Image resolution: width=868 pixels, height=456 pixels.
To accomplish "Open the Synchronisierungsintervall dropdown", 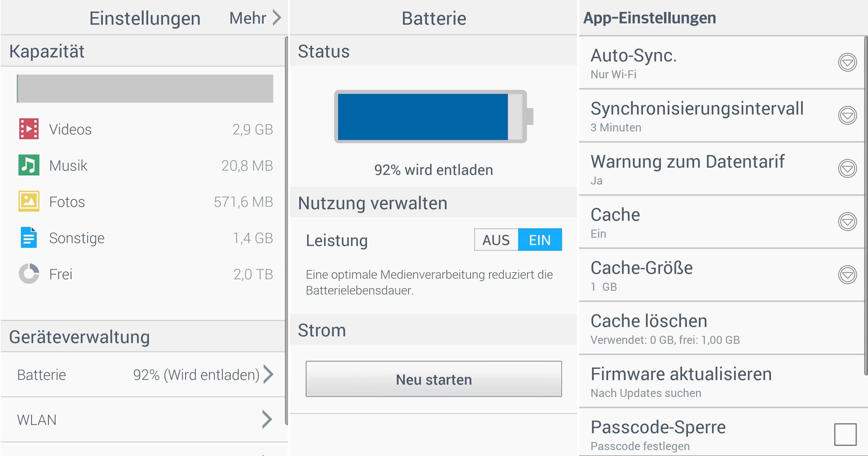I will 847,116.
